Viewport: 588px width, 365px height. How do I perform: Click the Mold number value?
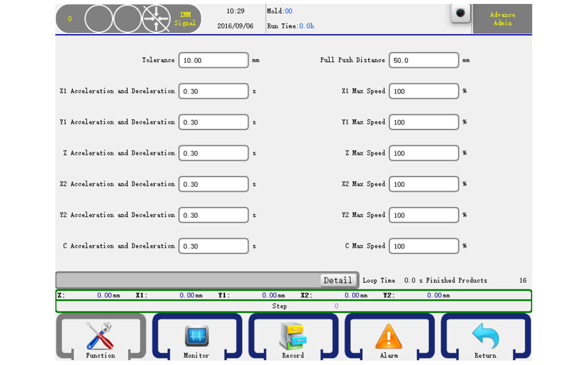tap(289, 11)
